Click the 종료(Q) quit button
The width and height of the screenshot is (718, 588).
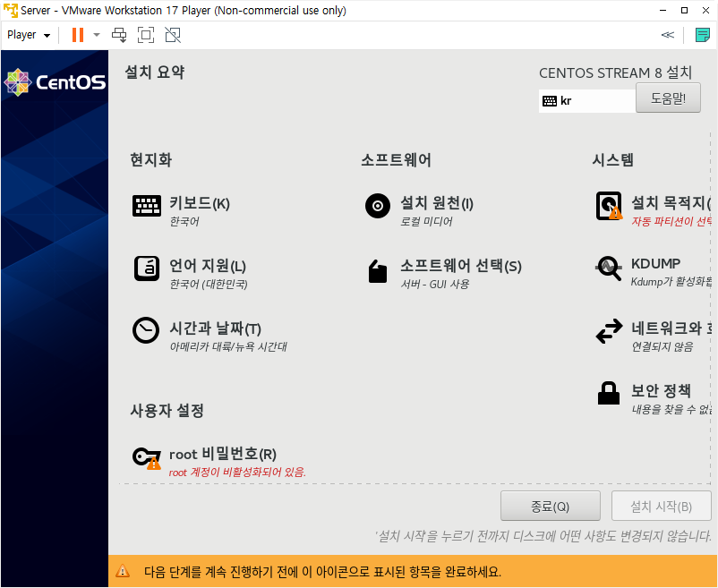[550, 506]
